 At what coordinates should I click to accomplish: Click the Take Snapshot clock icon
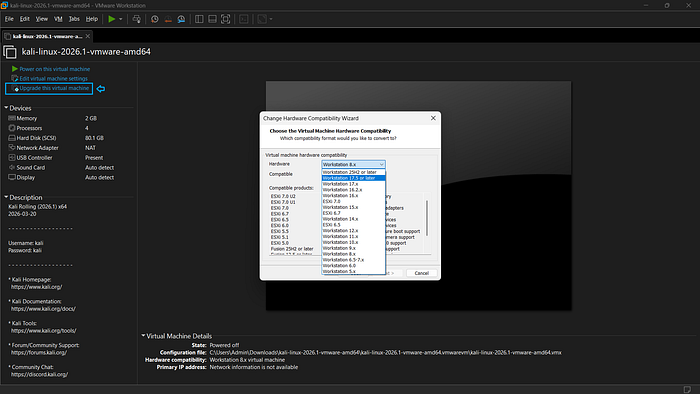coord(154,19)
